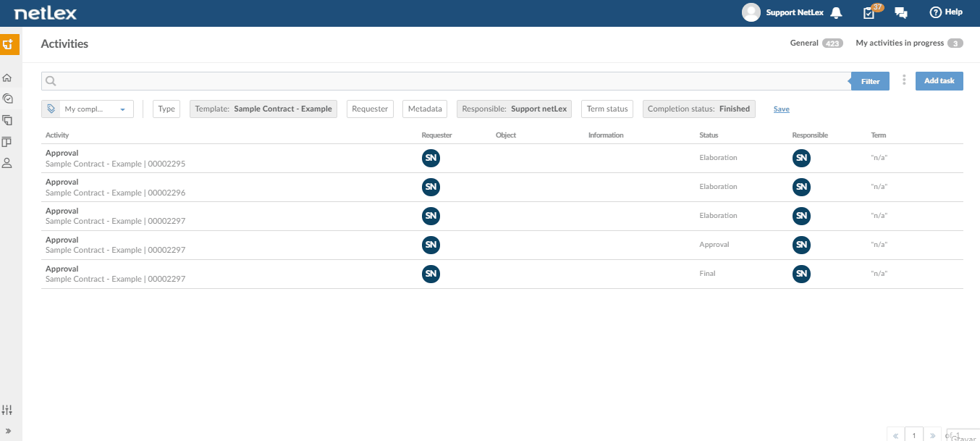Open the chat messages icon
The image size is (980, 441).
click(x=901, y=12)
